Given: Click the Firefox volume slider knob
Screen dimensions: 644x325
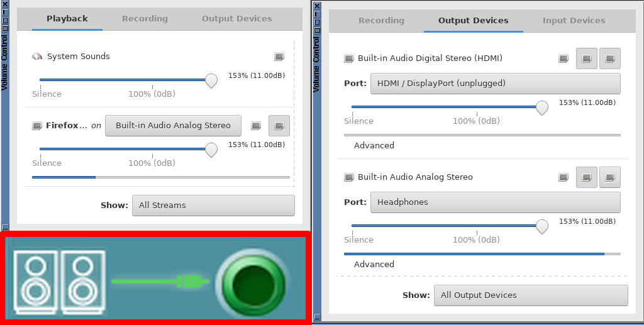Looking at the screenshot, I should 211,150.
